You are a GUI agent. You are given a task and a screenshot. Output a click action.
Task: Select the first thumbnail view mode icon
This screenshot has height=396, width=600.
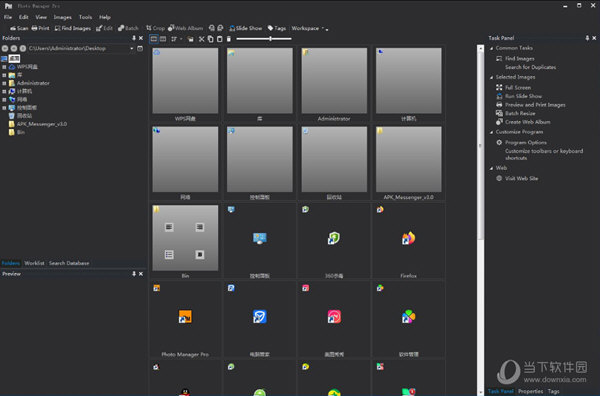[154, 39]
